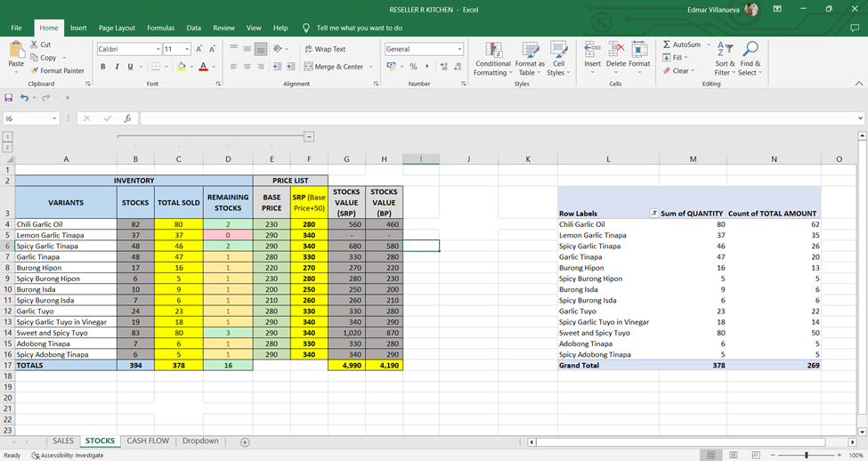Open Cell Styles
Viewport: 868px width, 461px height.
tap(558, 59)
